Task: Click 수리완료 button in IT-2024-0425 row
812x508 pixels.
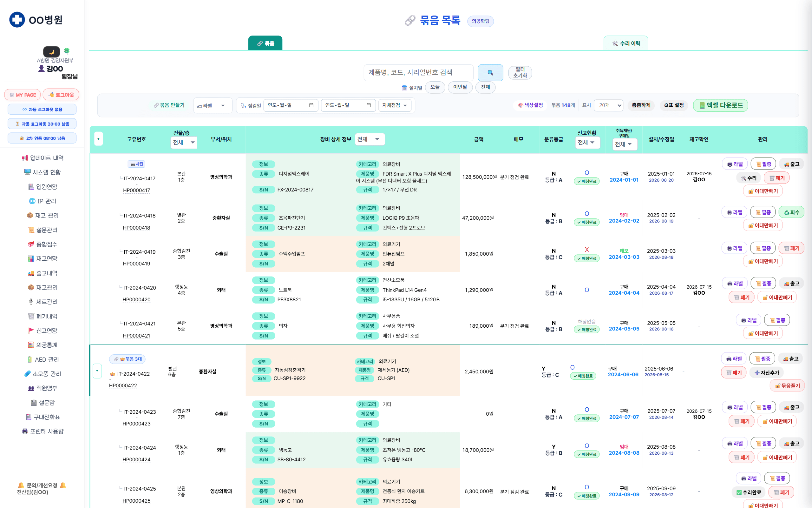Action: point(749,492)
